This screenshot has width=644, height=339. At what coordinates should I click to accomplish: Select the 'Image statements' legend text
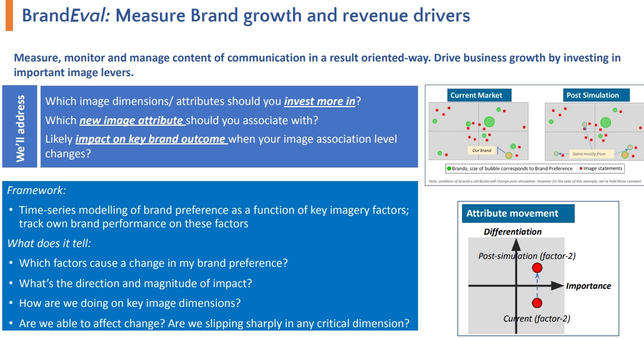coord(602,169)
